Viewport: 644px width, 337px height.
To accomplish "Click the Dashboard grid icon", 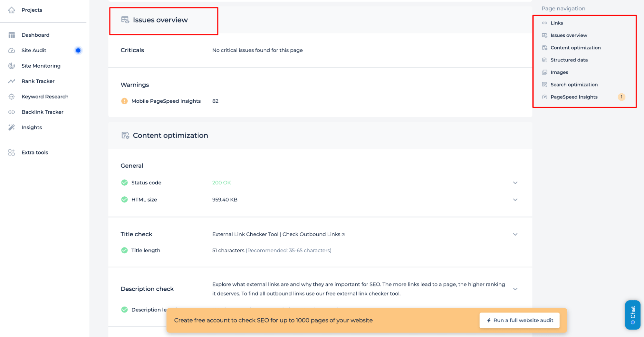I will tap(12, 35).
